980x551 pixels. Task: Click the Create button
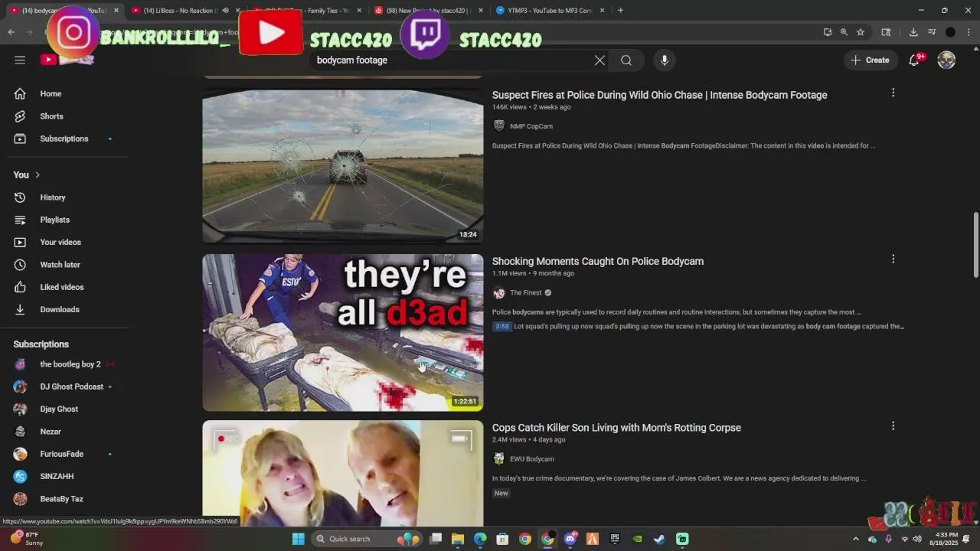tap(870, 60)
